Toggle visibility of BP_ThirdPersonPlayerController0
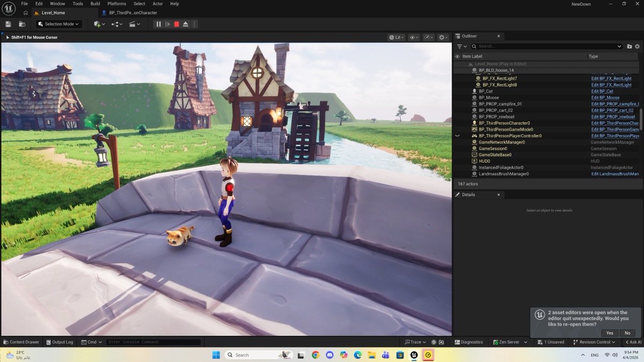The width and height of the screenshot is (644, 362). click(458, 136)
